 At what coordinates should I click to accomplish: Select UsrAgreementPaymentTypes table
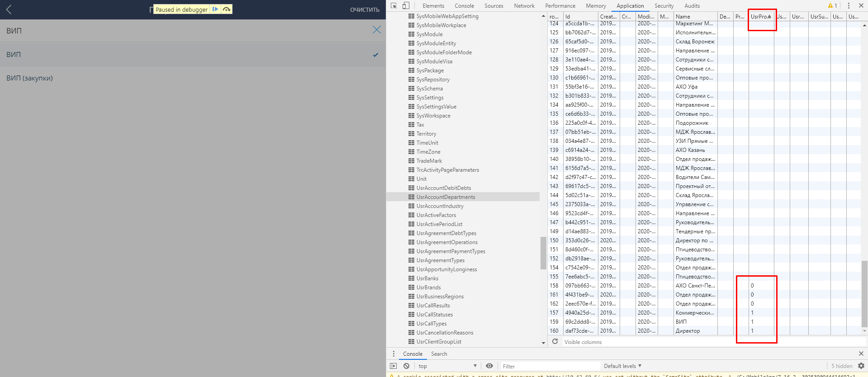[x=451, y=251]
